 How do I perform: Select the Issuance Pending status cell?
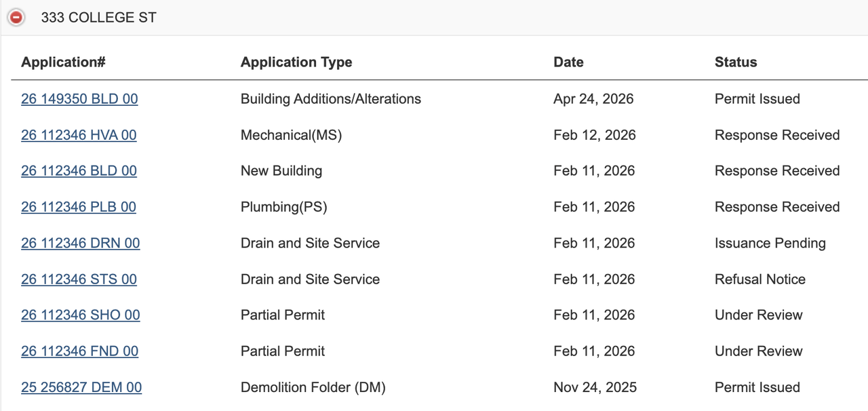[770, 243]
